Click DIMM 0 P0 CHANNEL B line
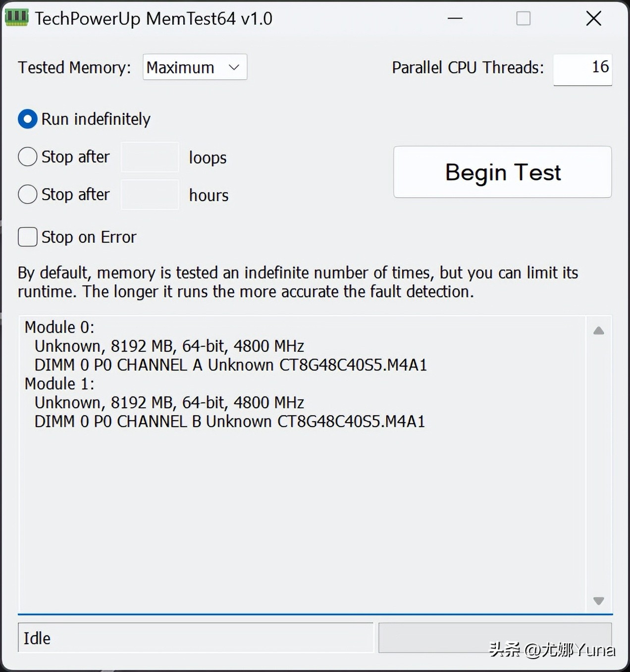This screenshot has width=630, height=672. tap(229, 421)
